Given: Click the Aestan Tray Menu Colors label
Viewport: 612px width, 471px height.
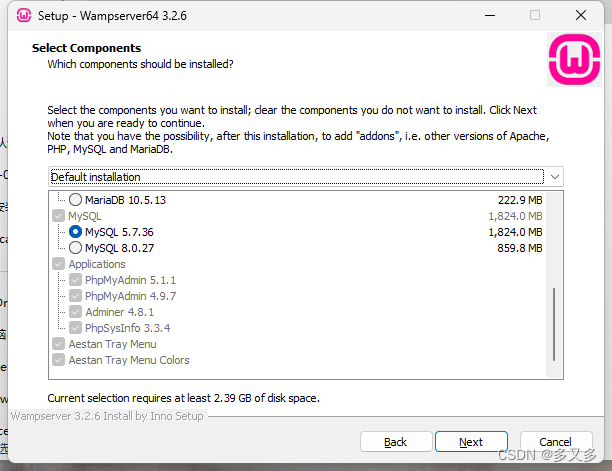Looking at the screenshot, I should [x=129, y=360].
